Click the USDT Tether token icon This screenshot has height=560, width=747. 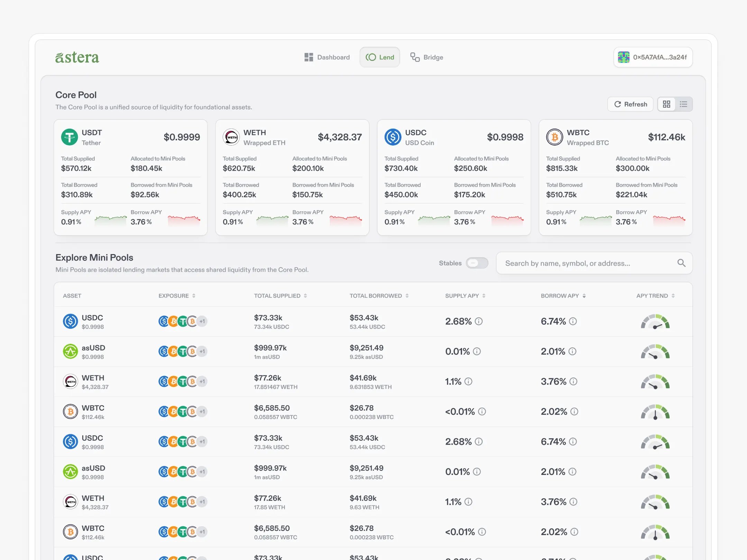(x=70, y=137)
